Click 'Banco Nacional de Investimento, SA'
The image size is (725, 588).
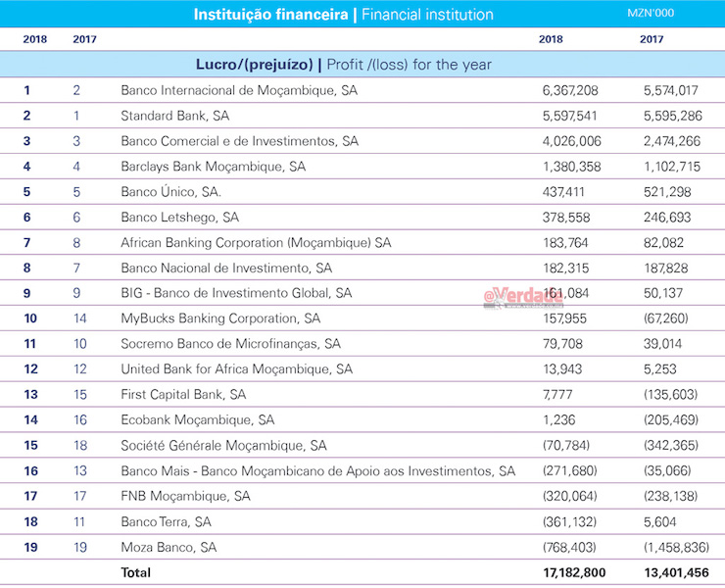226,268
